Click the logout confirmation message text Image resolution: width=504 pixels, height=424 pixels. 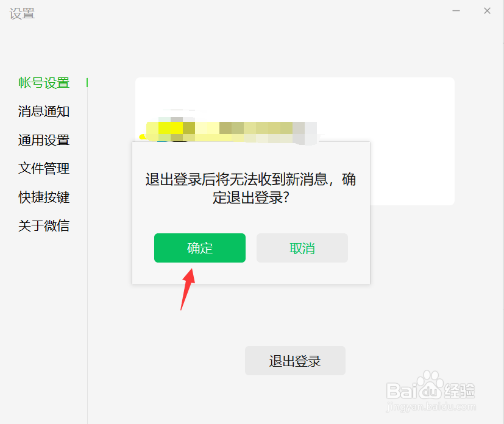[x=250, y=188]
